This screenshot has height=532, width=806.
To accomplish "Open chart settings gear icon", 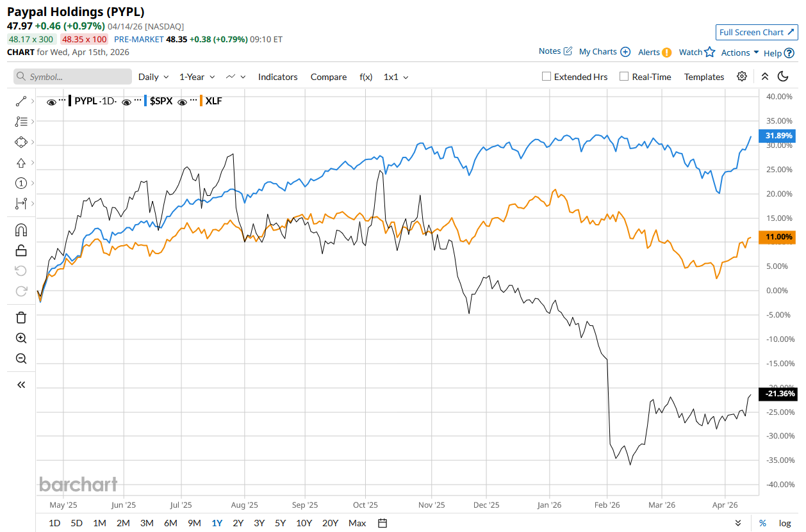I will (x=742, y=77).
